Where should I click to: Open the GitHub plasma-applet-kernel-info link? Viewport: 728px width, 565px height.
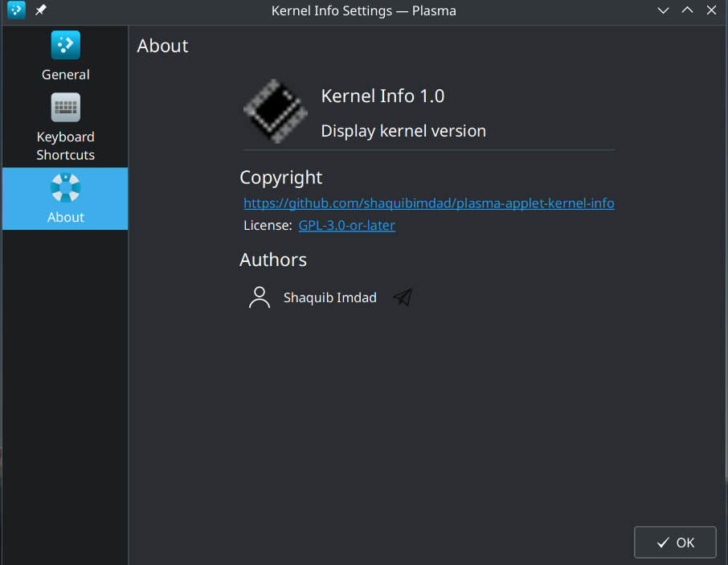click(x=429, y=203)
